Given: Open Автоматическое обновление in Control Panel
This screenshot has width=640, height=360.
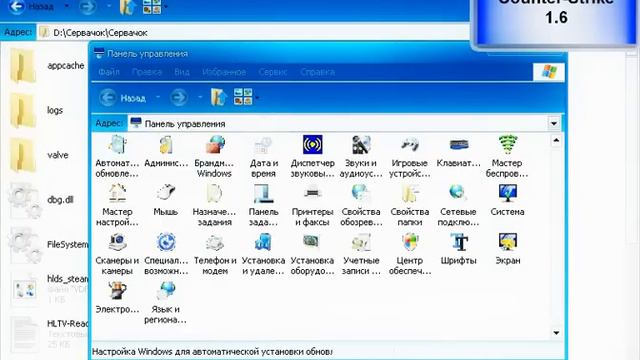Looking at the screenshot, I should tap(117, 157).
